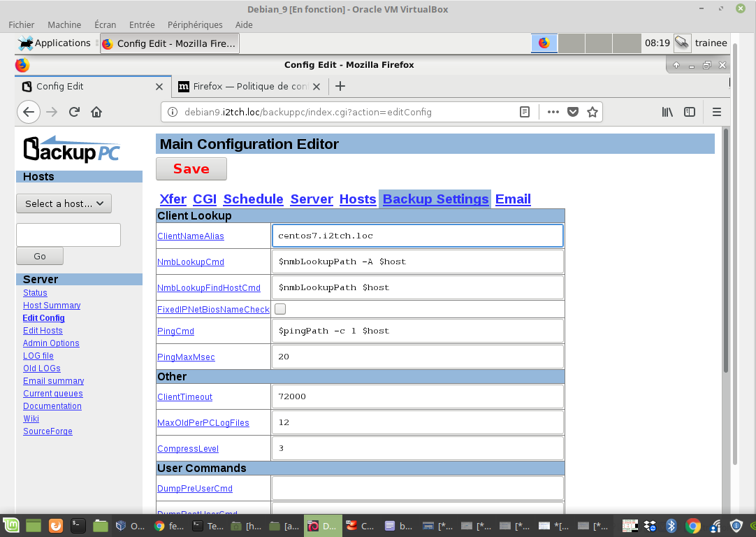756x537 pixels.
Task: Open new tab with plus button
Action: (340, 87)
